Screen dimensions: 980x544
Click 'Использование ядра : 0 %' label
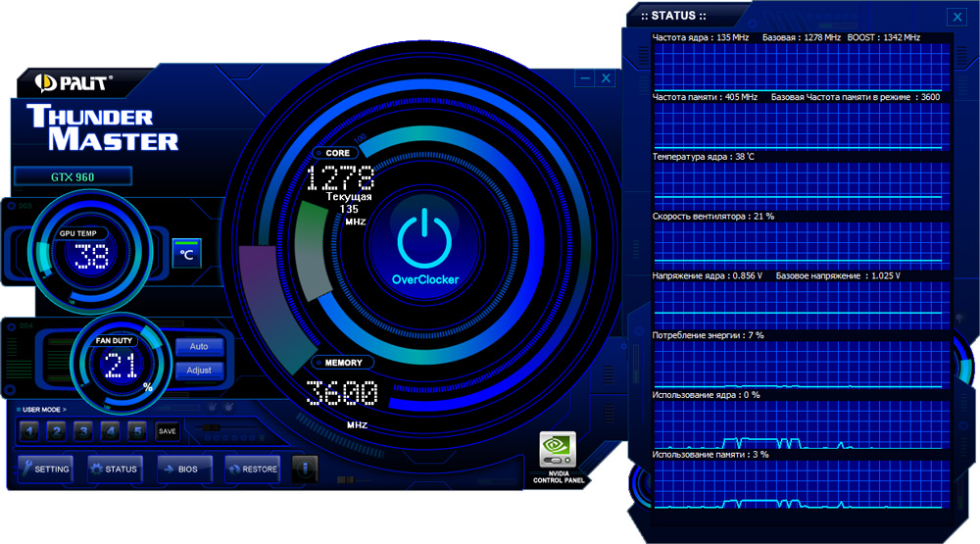coord(707,395)
